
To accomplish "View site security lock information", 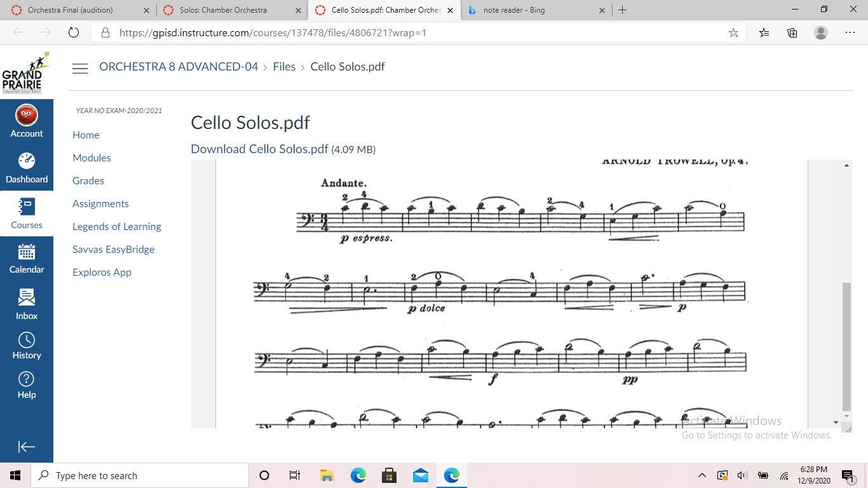I will coord(105,32).
